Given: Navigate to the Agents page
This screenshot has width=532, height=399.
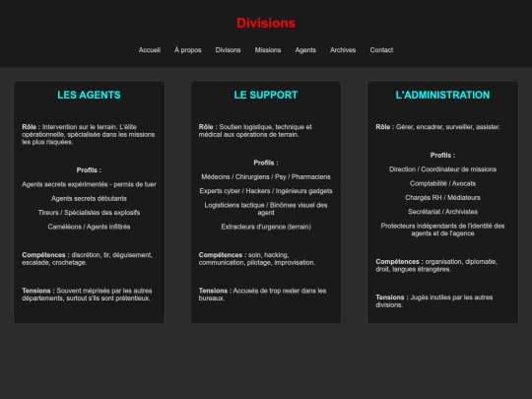Looking at the screenshot, I should (x=305, y=50).
